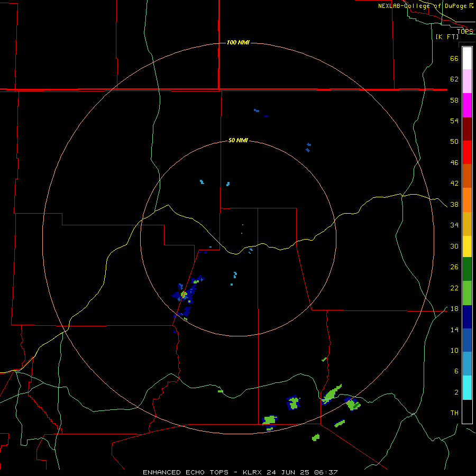Select the magenta swatch in the color scale
476x476 pixels.
tap(467, 105)
